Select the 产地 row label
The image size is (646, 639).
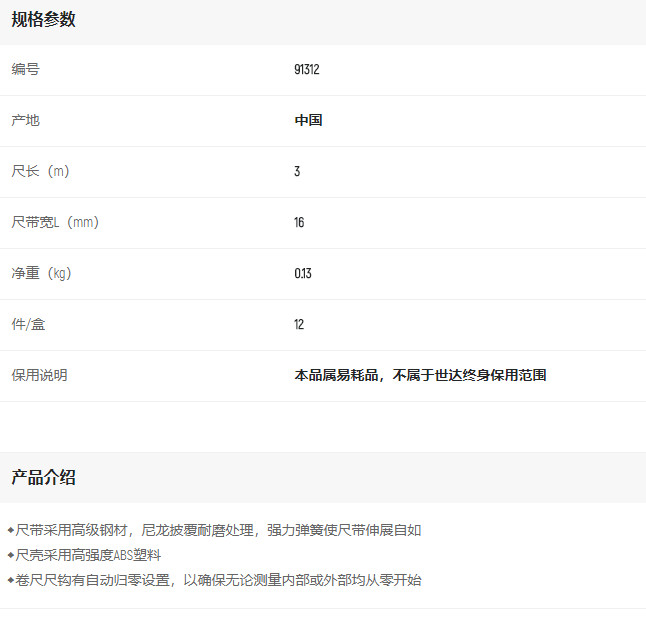coord(26,121)
